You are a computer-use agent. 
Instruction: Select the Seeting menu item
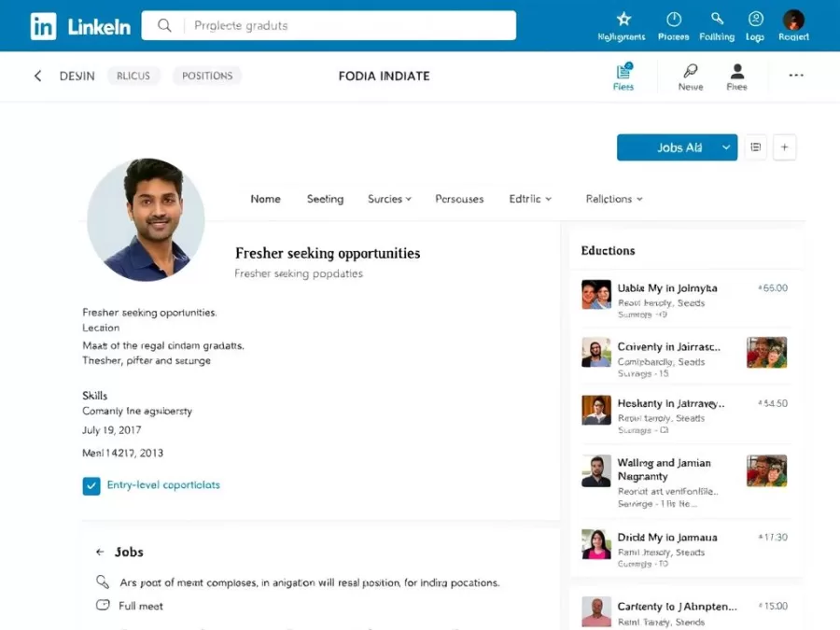coord(325,199)
